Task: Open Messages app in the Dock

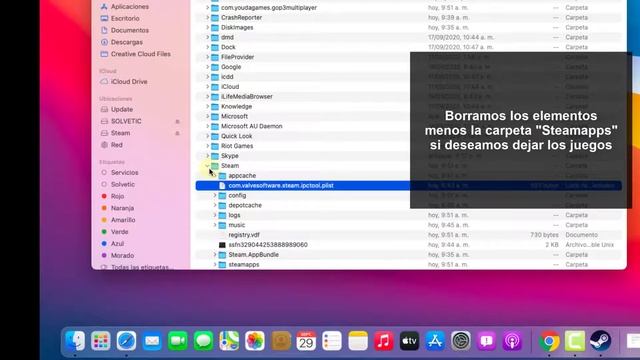Action: 203,341
